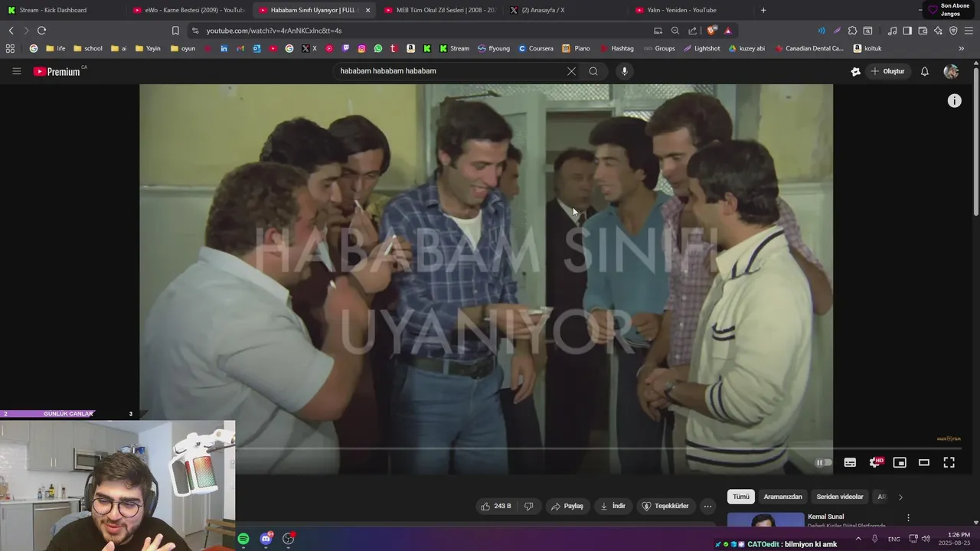The width and height of the screenshot is (980, 551).
Task: Open the YouTube account avatar menu
Action: click(x=951, y=71)
